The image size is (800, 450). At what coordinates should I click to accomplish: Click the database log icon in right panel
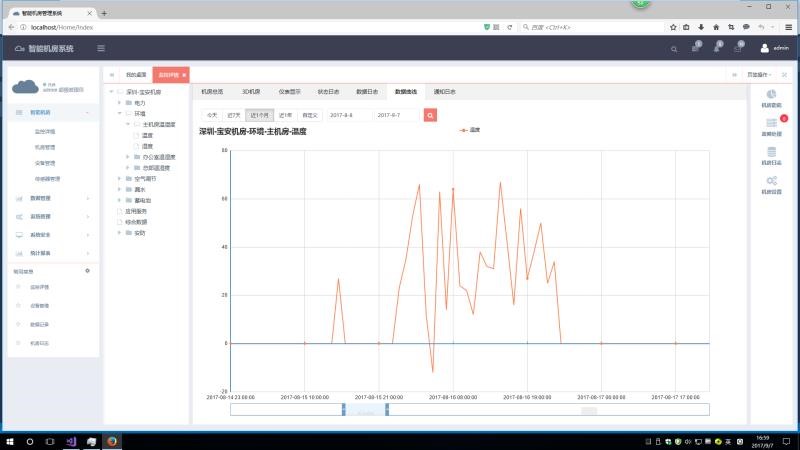point(771,152)
